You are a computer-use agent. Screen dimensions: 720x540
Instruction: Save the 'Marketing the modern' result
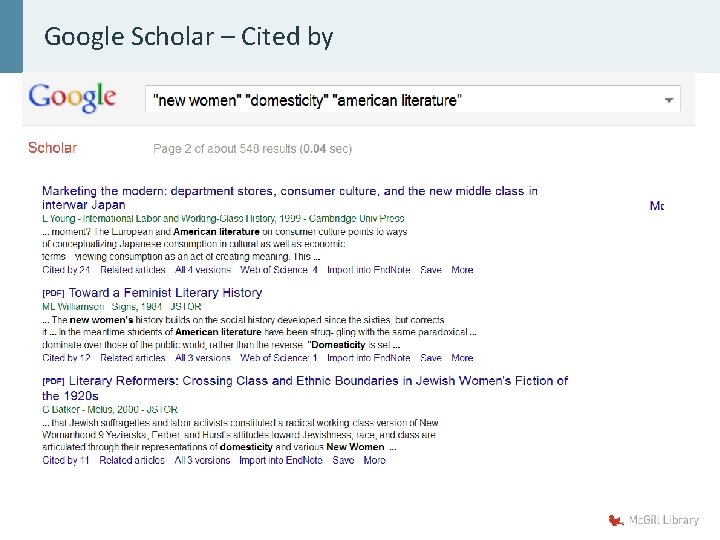[431, 270]
